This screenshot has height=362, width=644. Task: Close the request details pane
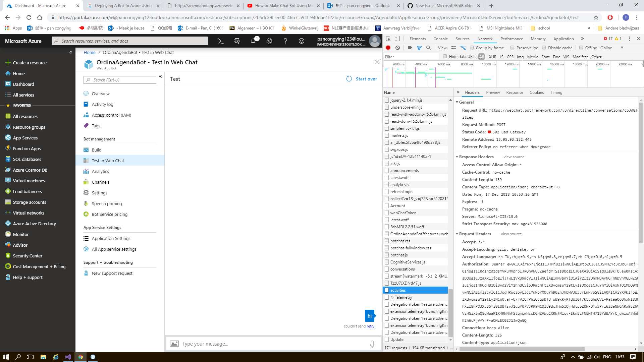coord(458,92)
